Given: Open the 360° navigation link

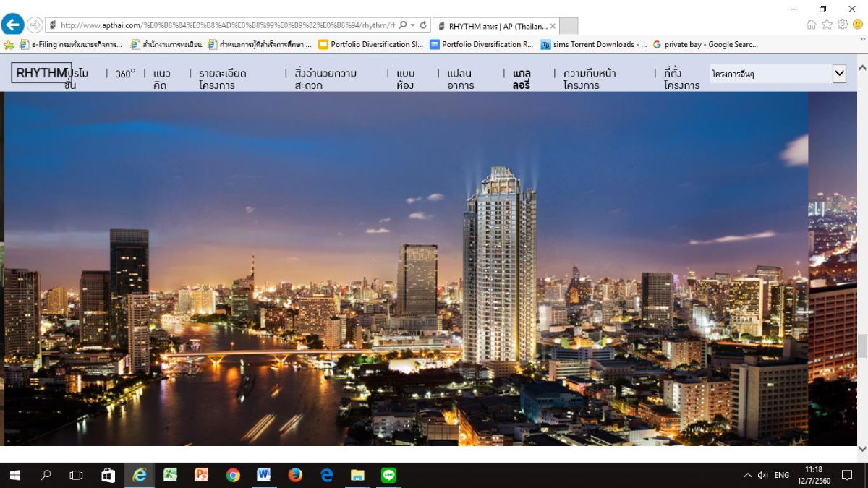Looking at the screenshot, I should click(124, 73).
